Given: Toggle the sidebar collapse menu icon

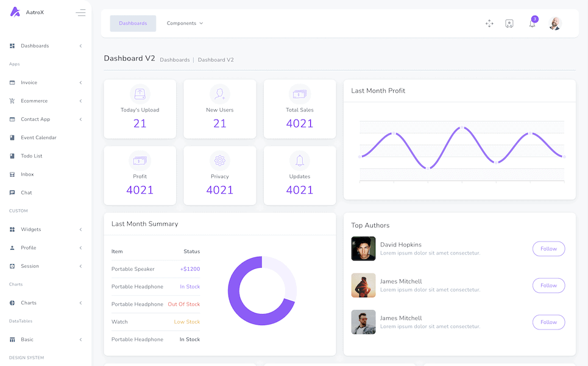Looking at the screenshot, I should click(x=80, y=12).
